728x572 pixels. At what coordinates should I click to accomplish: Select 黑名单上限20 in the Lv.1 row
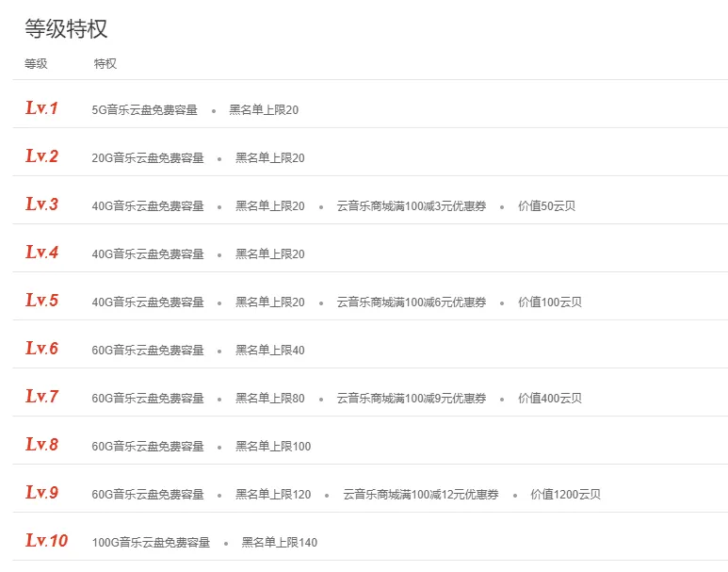(264, 110)
